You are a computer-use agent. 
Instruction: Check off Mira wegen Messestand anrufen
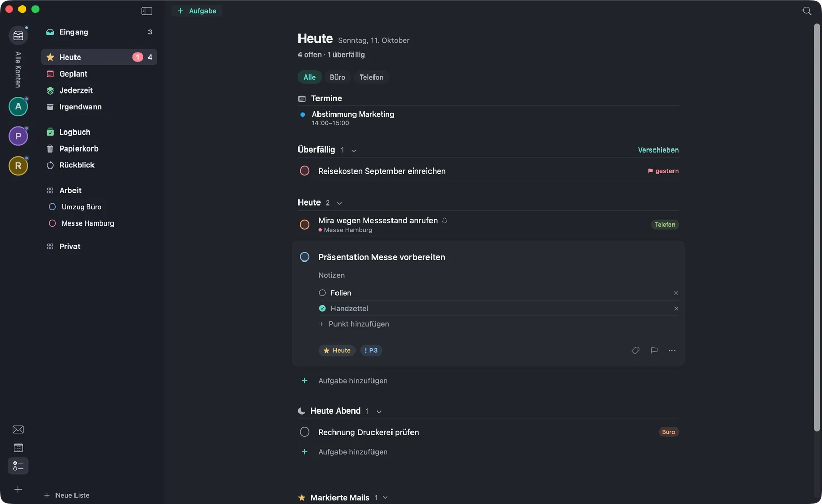click(305, 225)
